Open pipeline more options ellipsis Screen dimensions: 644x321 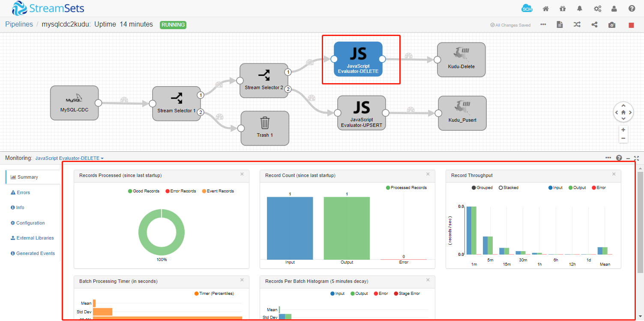tap(543, 24)
